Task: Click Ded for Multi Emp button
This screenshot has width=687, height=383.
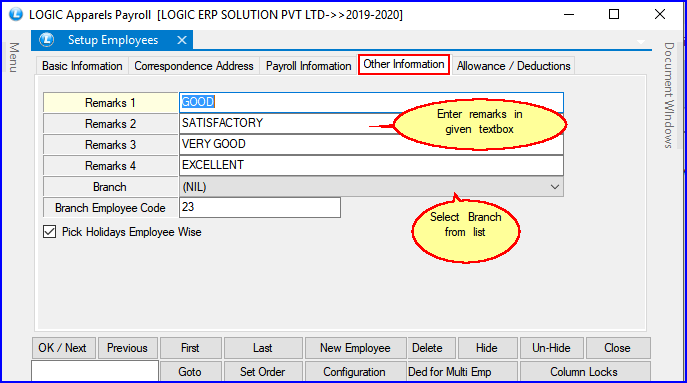Action: [462, 372]
